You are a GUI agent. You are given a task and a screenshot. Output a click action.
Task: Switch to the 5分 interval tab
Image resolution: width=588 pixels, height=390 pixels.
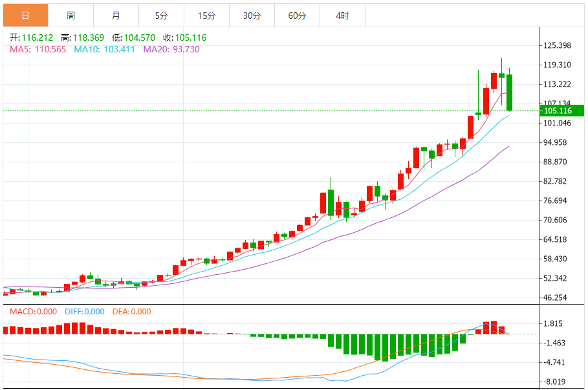[161, 15]
